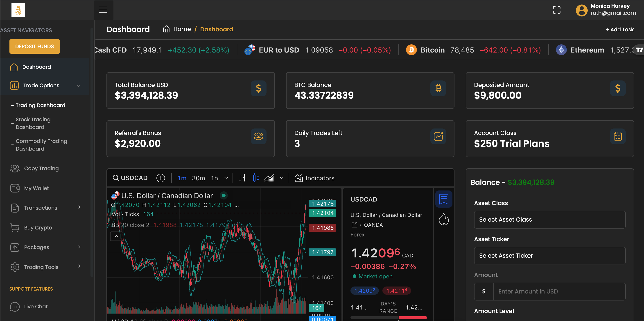Viewport: 644px width, 321px height.
Task: Select the area chart style icon
Action: [269, 178]
